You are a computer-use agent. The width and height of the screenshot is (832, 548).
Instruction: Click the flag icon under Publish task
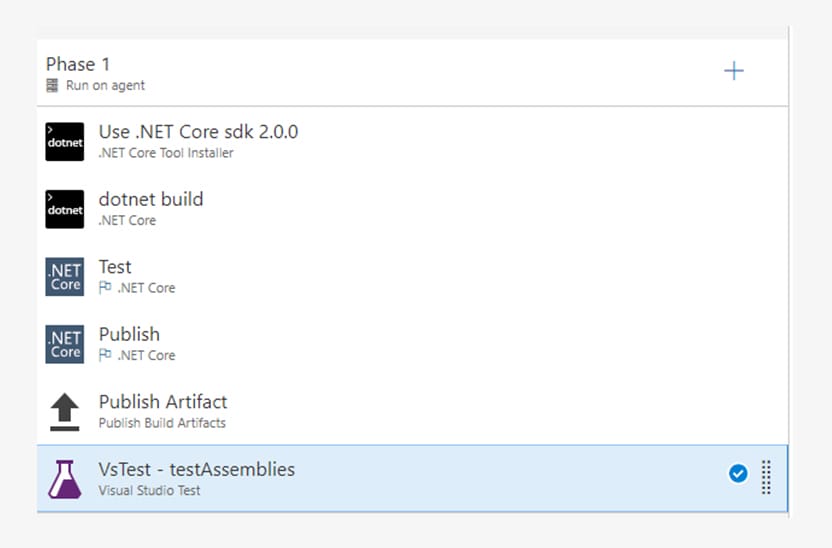[105, 355]
